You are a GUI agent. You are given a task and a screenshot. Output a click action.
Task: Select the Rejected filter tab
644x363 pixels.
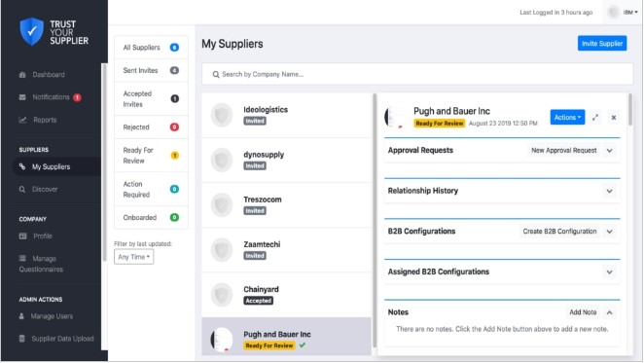pyautogui.click(x=151, y=127)
